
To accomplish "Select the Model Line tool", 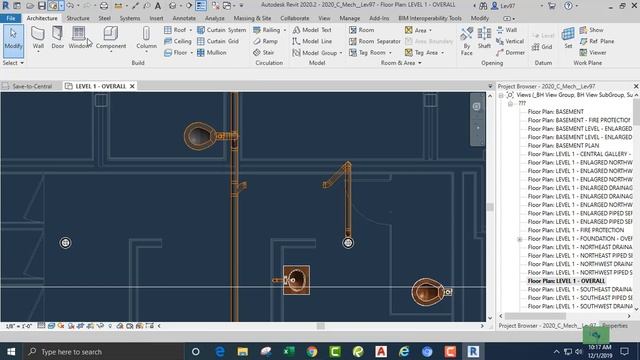I will click(x=312, y=41).
